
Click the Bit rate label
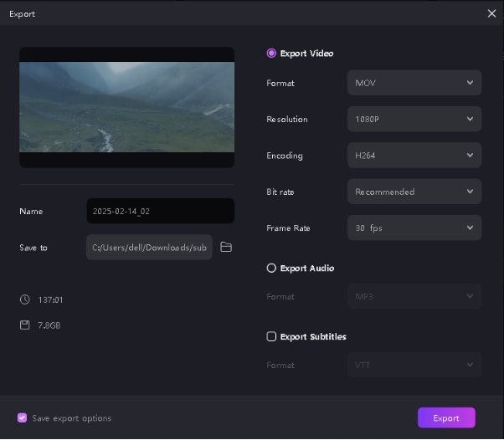[x=280, y=192]
